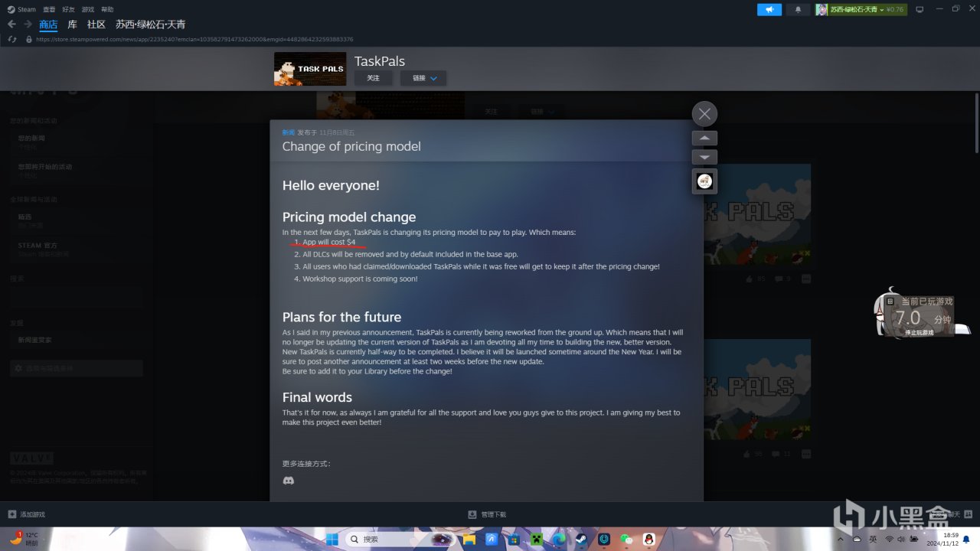
Task: Click the 'Change of pricing model' title
Action: [351, 146]
